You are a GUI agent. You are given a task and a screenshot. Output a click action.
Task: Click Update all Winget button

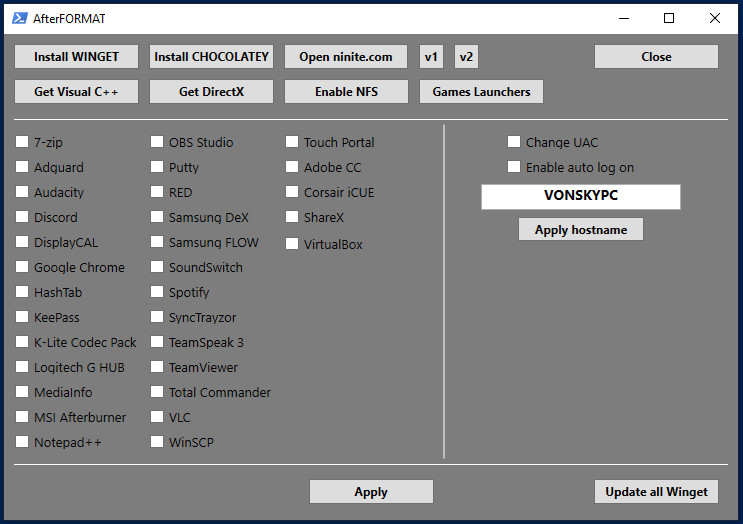click(656, 492)
